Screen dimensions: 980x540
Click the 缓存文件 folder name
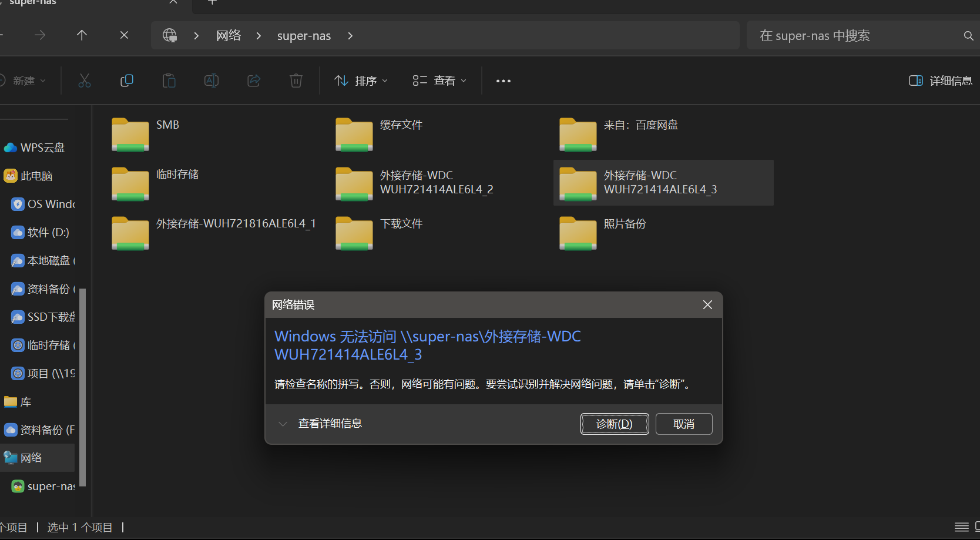pos(401,125)
